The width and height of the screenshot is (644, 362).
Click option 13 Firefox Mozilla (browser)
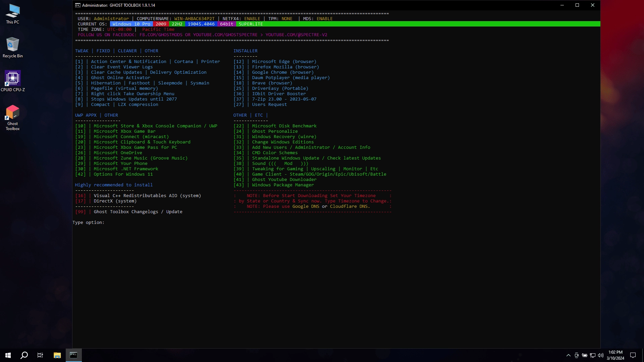point(276,67)
